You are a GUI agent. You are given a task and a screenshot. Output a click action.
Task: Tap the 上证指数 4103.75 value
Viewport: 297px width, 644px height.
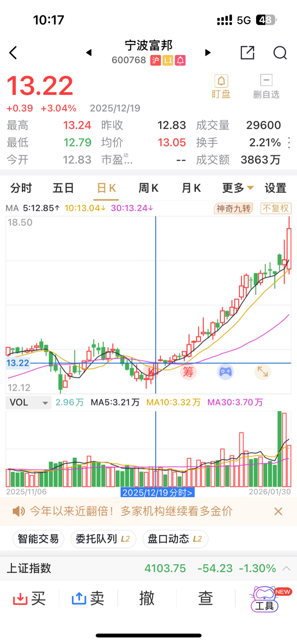pyautogui.click(x=165, y=568)
